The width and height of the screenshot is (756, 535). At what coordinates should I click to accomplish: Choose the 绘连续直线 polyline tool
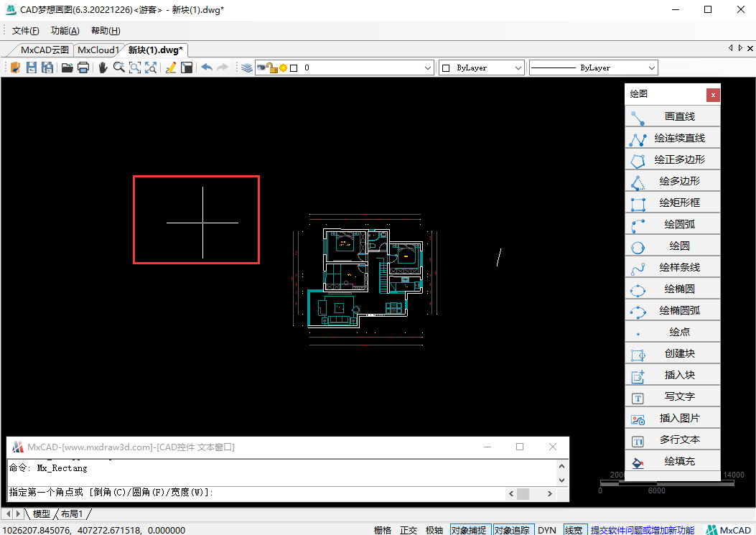coord(673,138)
